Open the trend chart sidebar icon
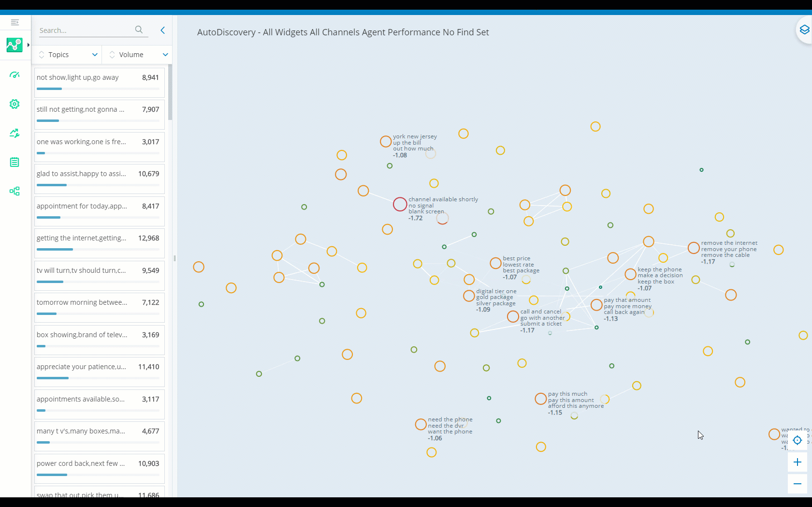Image resolution: width=812 pixels, height=507 pixels. [x=14, y=133]
